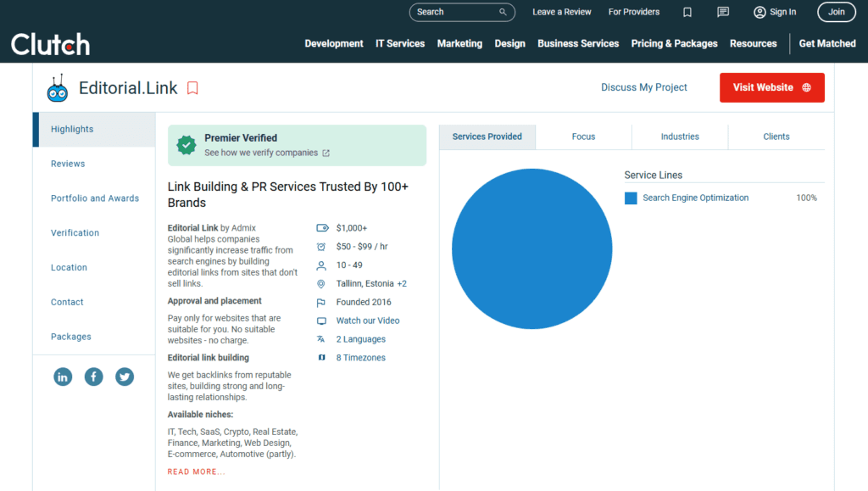The image size is (868, 491).
Task: Click the globe icon on Visit Website
Action: click(x=807, y=87)
